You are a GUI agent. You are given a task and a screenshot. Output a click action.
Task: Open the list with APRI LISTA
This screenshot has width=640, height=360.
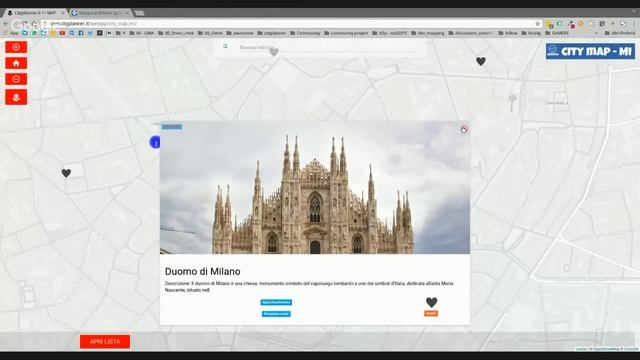click(x=105, y=342)
